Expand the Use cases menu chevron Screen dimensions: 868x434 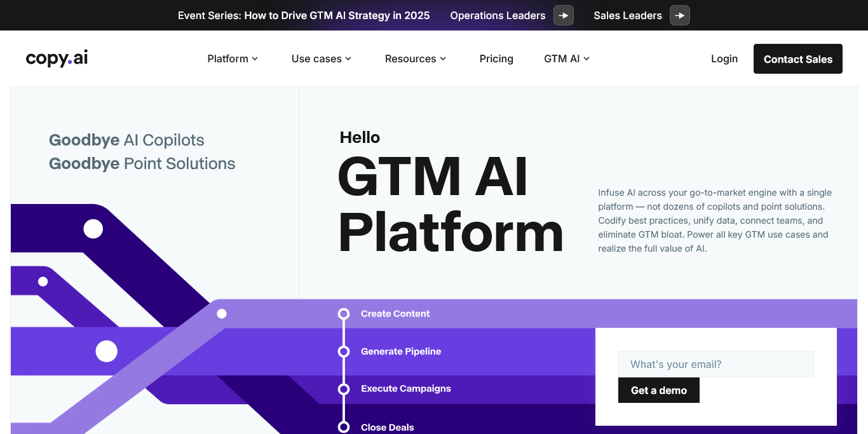(348, 58)
